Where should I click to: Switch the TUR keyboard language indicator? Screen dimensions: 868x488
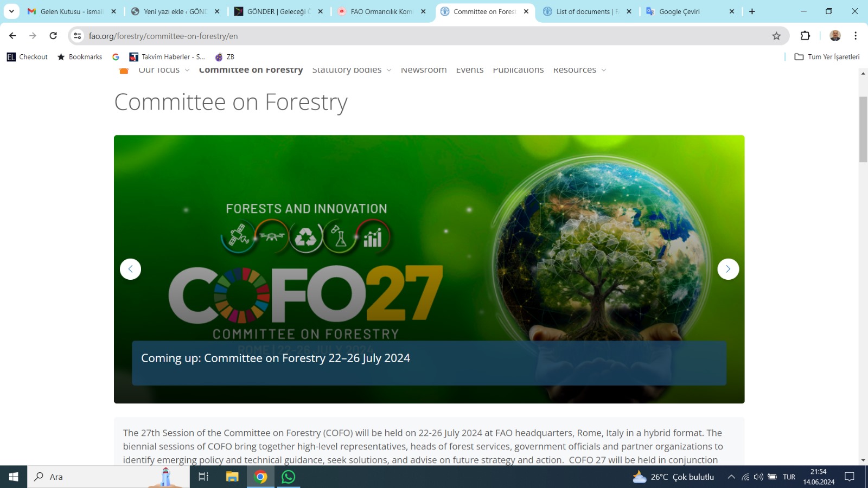click(789, 477)
